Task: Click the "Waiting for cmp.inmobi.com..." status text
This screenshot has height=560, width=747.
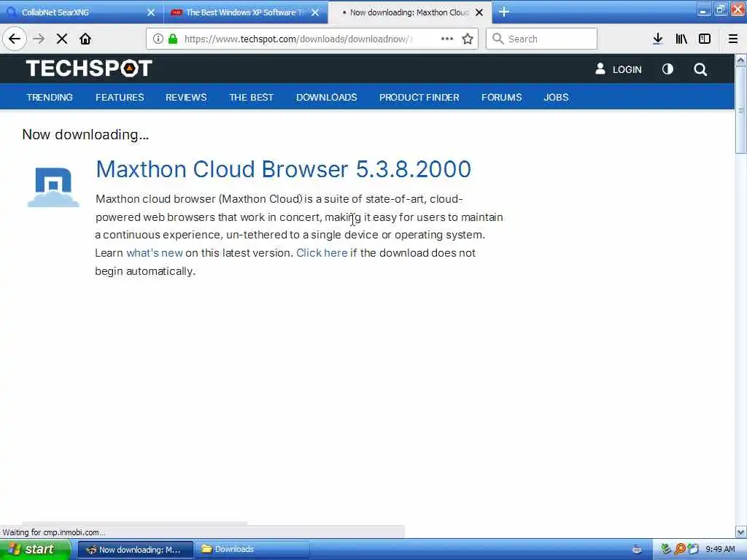Action: click(54, 532)
